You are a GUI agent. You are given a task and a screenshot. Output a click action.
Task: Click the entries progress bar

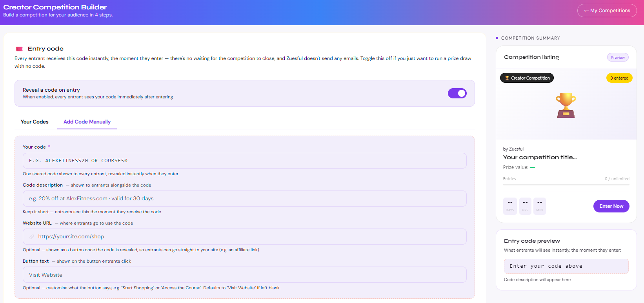coord(566,184)
